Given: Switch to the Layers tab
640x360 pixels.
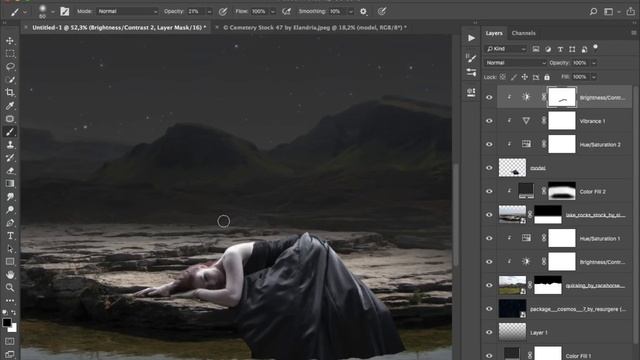Looking at the screenshot, I should (494, 33).
